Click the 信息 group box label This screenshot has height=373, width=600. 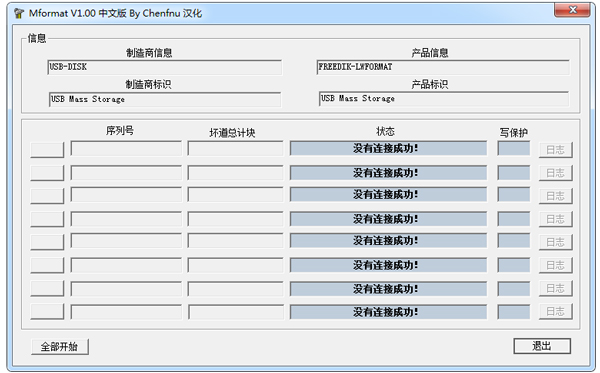click(x=37, y=38)
